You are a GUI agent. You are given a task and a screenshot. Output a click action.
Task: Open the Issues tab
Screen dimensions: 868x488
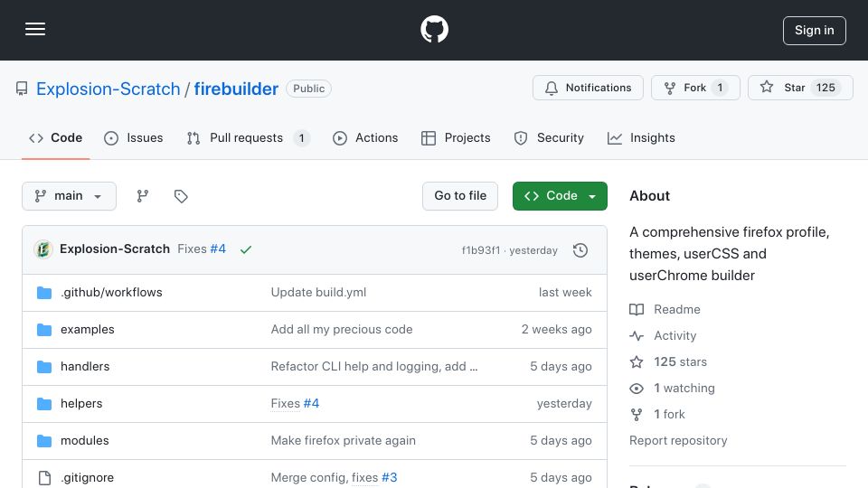click(134, 137)
